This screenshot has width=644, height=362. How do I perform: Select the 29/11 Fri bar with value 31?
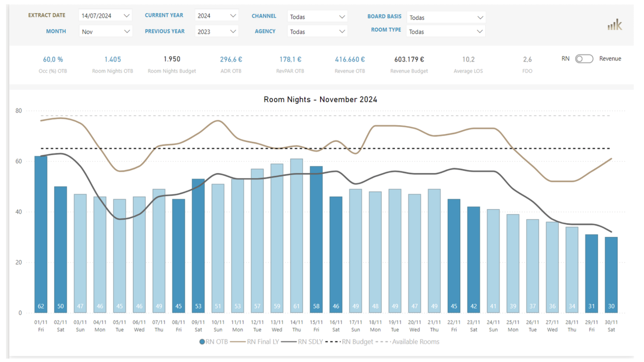point(592,274)
